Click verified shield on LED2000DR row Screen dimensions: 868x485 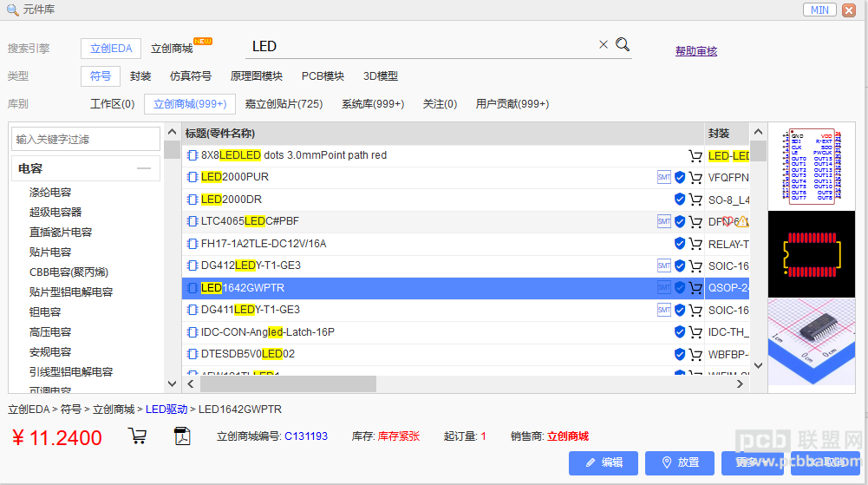pyautogui.click(x=680, y=200)
